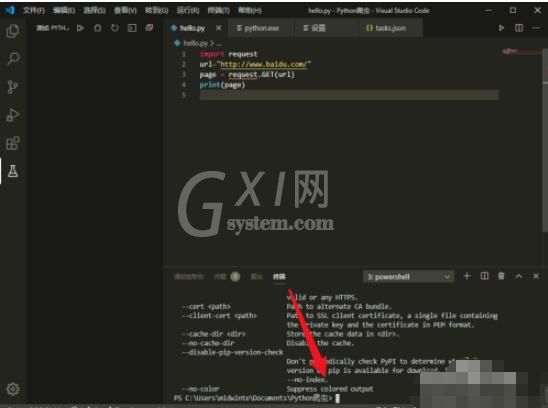Click the --client-cert <path> terminal text
The height and width of the screenshot is (408, 548).
click(x=219, y=316)
